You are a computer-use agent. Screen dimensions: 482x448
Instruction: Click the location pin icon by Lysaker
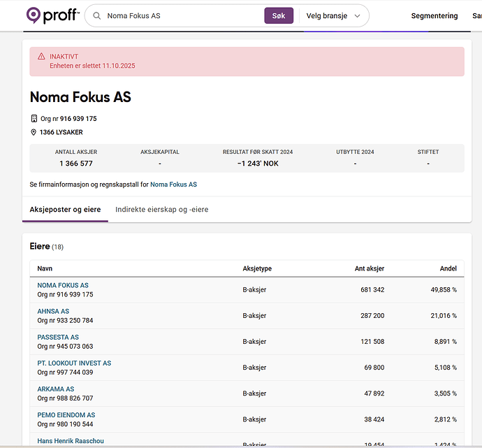pyautogui.click(x=34, y=132)
